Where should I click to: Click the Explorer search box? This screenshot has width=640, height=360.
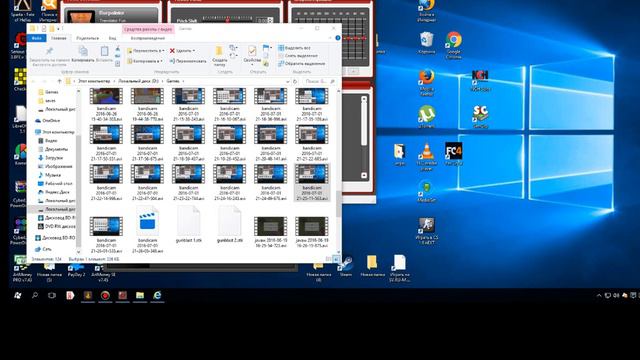pos(320,81)
